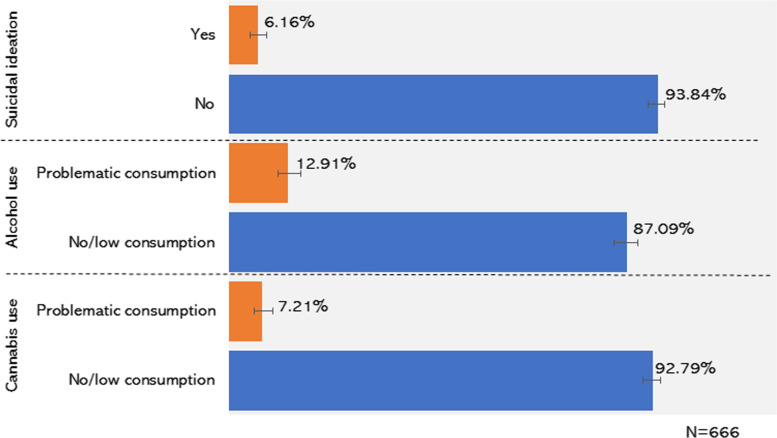The height and width of the screenshot is (438, 777).
Task: Select the 87.09% value label
Action: [669, 232]
